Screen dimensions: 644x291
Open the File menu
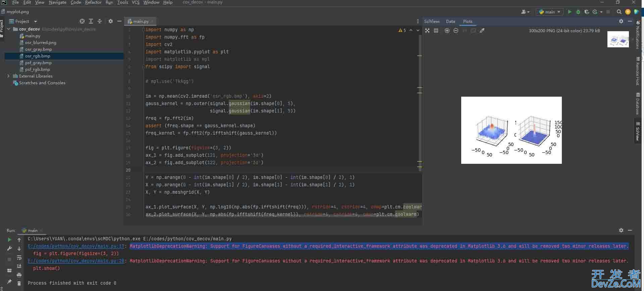click(x=15, y=2)
